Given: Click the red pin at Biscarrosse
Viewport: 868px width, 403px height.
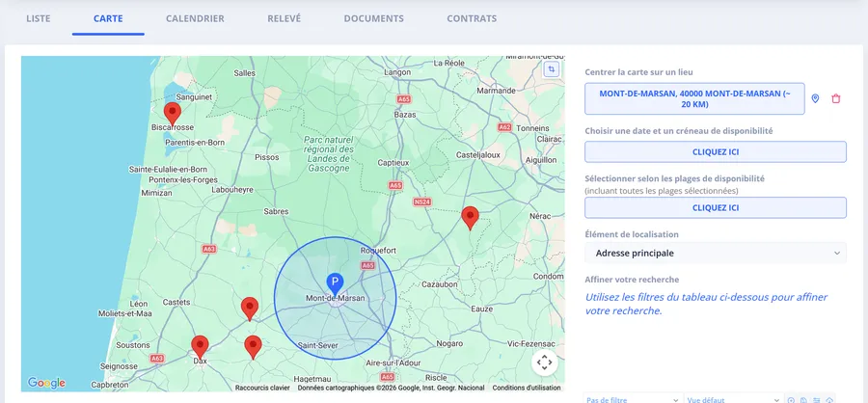Looking at the screenshot, I should tap(173, 113).
